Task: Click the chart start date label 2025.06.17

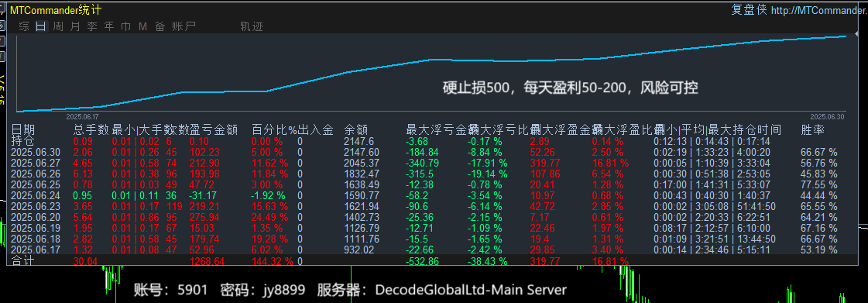Action: coord(82,117)
